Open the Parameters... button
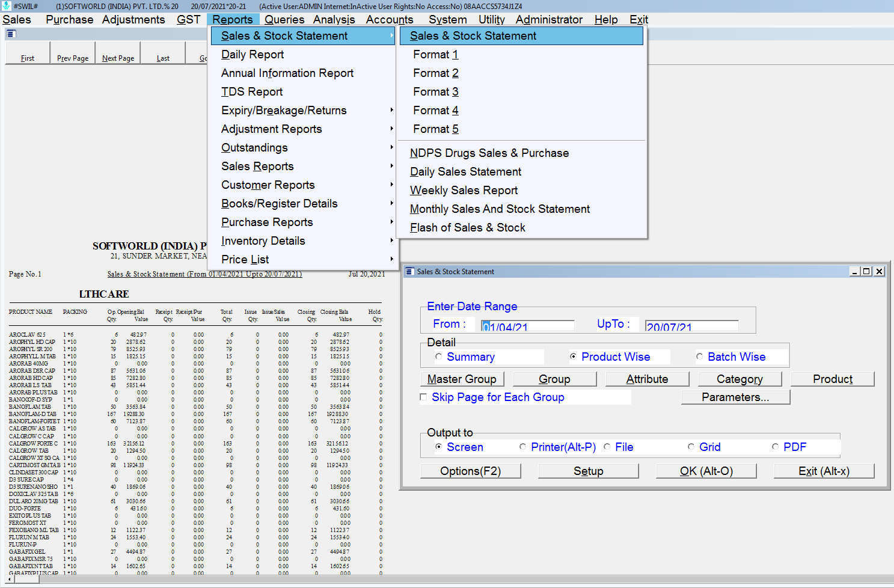Image resolution: width=894 pixels, height=588 pixels. pyautogui.click(x=735, y=397)
